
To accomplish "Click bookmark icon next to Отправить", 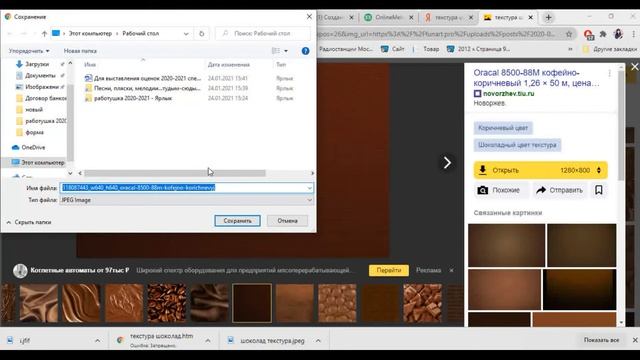I will [x=599, y=190].
